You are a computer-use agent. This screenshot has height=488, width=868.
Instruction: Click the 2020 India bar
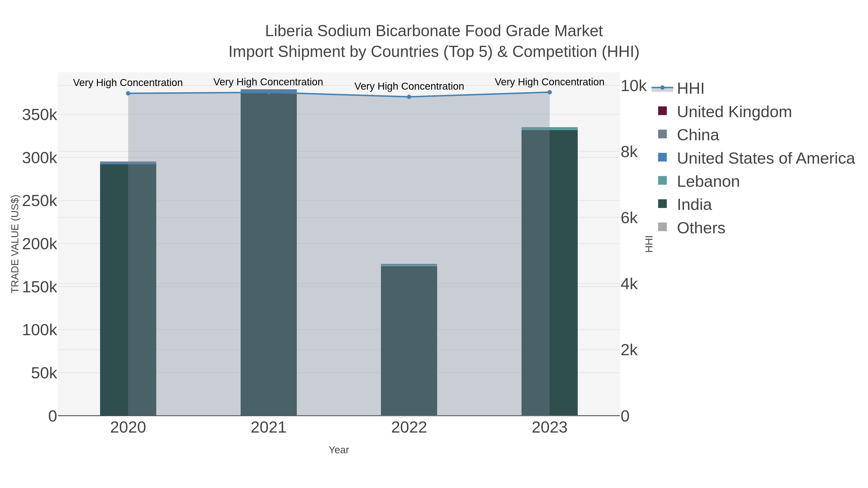[x=128, y=290]
